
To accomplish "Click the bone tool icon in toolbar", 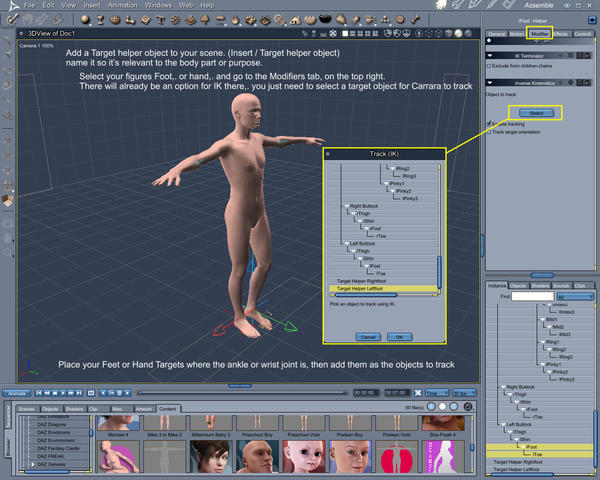I will (x=415, y=19).
